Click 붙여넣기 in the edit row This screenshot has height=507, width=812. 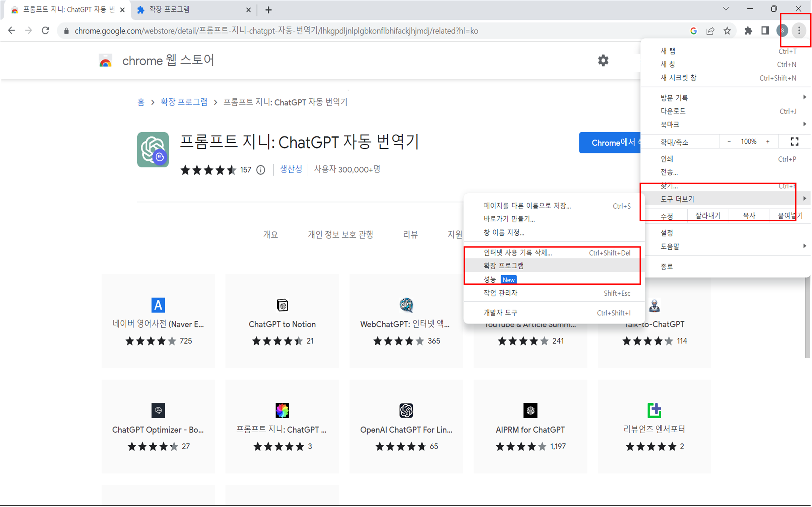pyautogui.click(x=790, y=215)
